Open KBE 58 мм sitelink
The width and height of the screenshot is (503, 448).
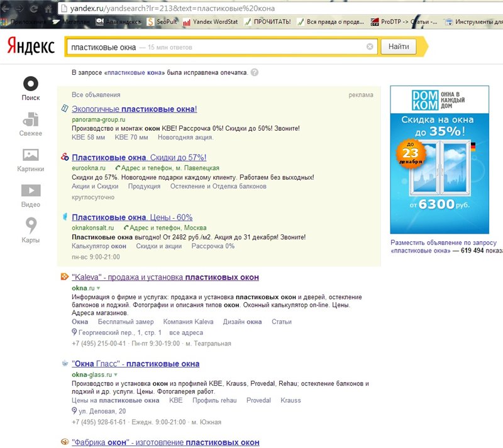tap(88, 137)
